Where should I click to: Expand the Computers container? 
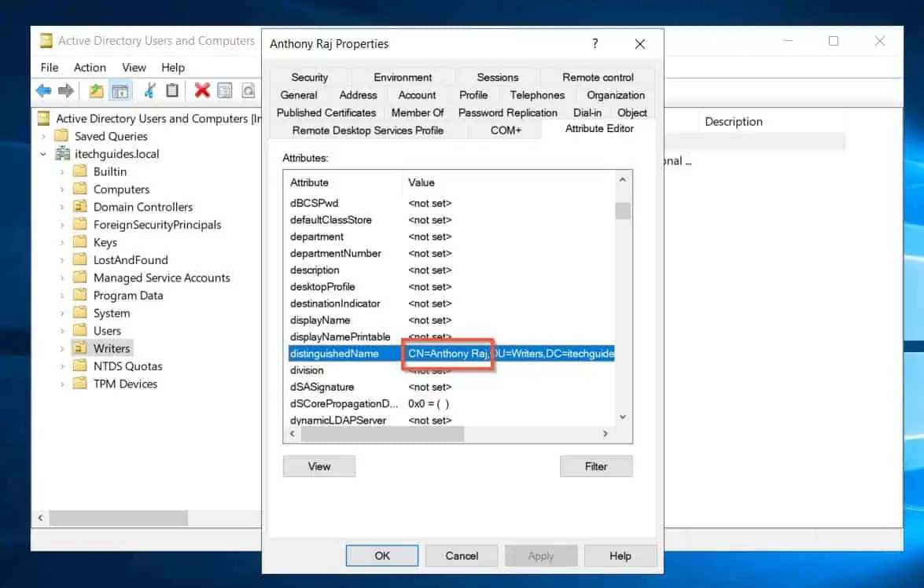(62, 189)
